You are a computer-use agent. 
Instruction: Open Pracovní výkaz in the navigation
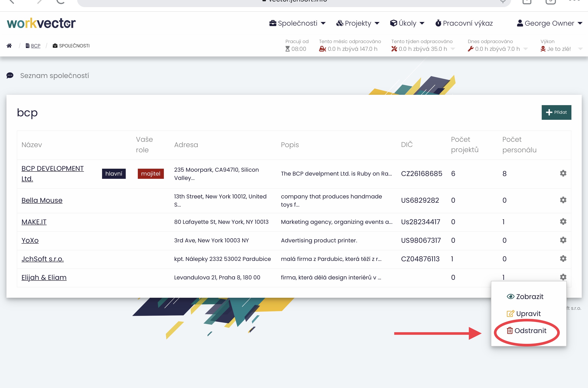[464, 23]
